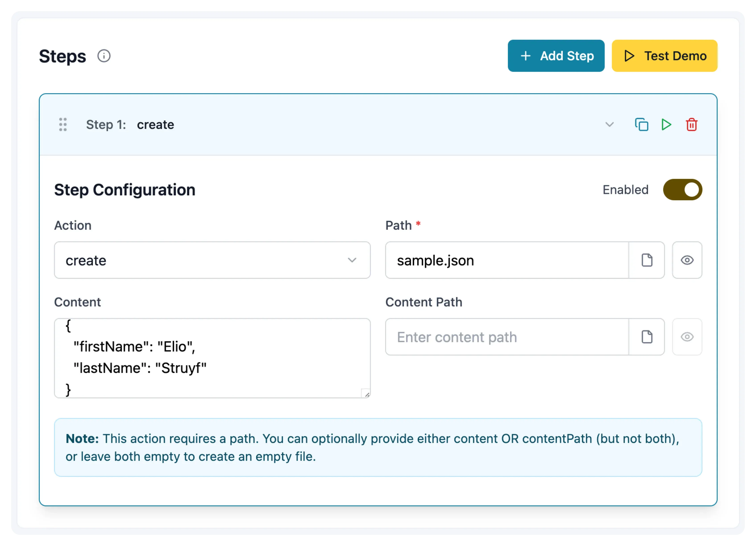Click the plus icon in Add Step
The image size is (756, 546).
[526, 56]
